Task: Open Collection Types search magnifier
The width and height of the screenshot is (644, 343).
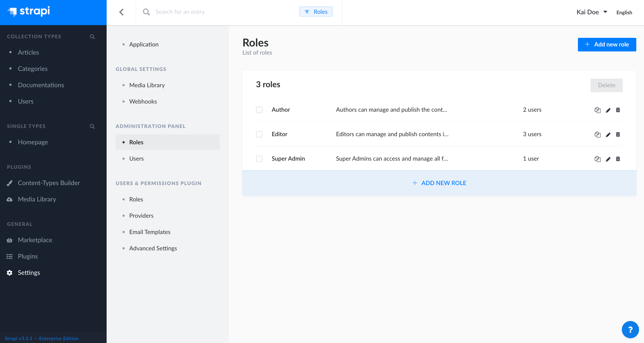Action: (x=92, y=36)
